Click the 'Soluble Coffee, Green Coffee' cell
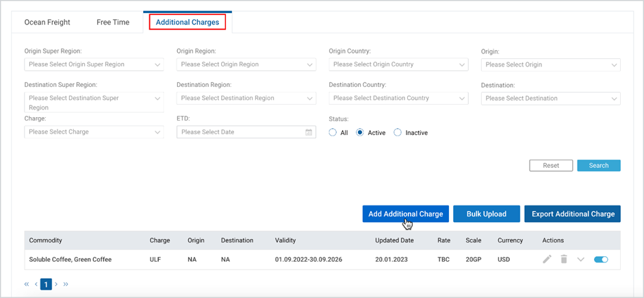The image size is (644, 298). coord(70,260)
